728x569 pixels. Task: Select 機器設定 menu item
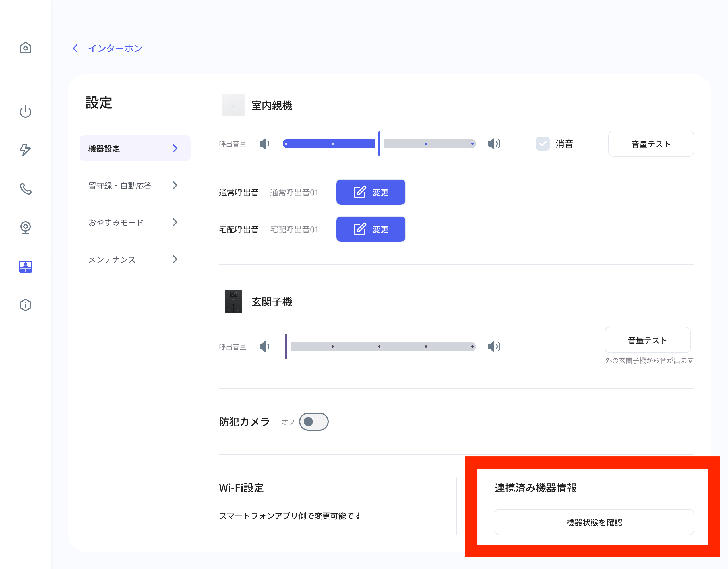[x=135, y=149]
